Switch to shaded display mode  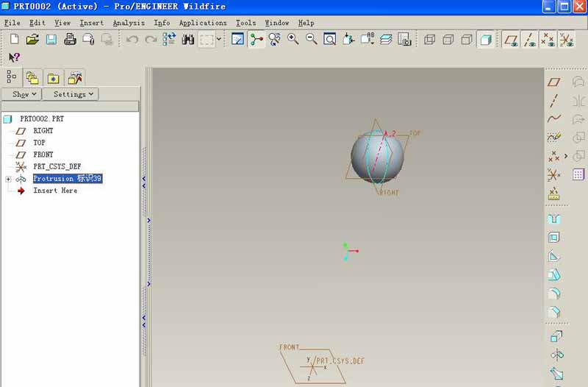point(486,39)
